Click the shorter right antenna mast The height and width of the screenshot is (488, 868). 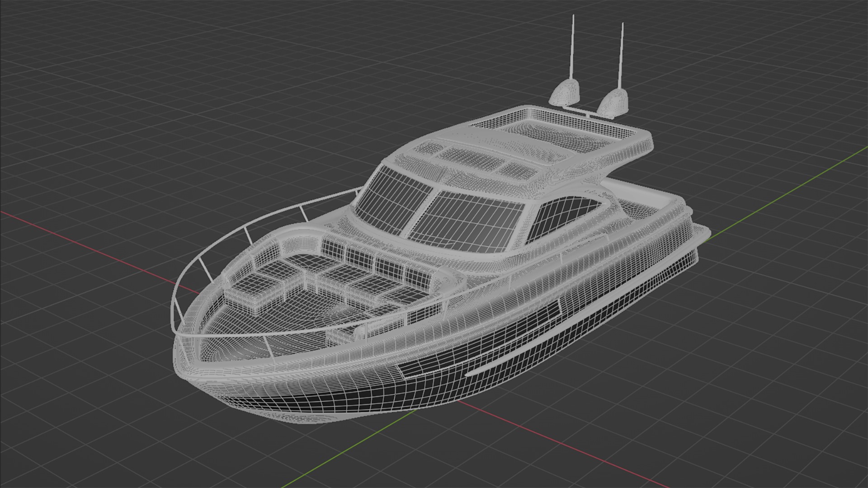pyautogui.click(x=621, y=56)
